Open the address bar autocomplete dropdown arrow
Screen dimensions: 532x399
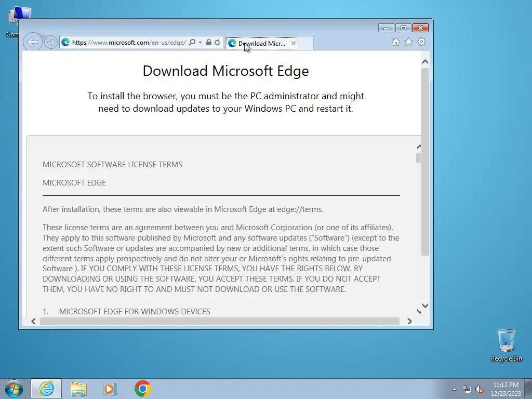tap(200, 43)
